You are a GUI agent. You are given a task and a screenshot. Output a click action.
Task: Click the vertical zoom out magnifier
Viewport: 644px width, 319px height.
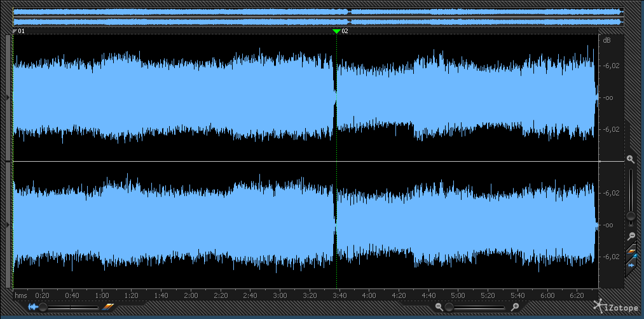tap(630, 236)
